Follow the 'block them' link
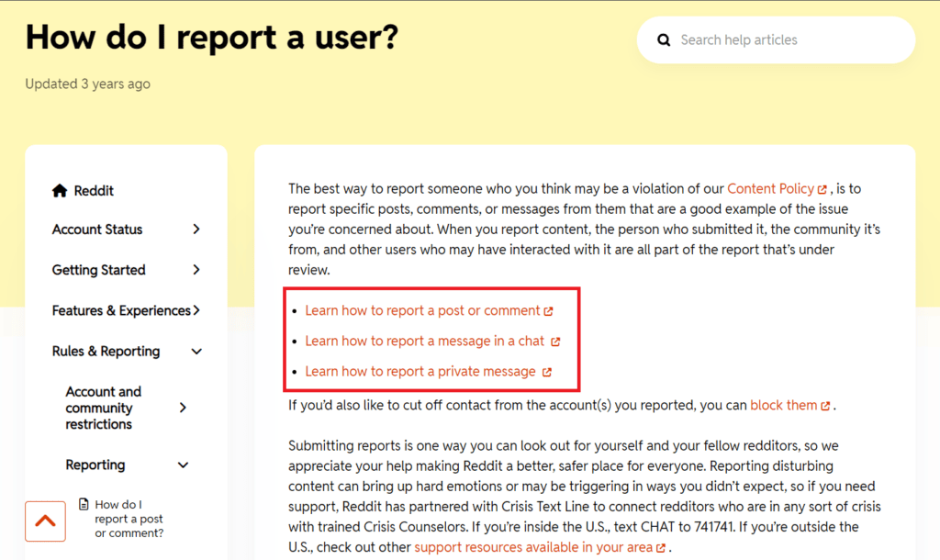The image size is (940, 560). coord(784,405)
